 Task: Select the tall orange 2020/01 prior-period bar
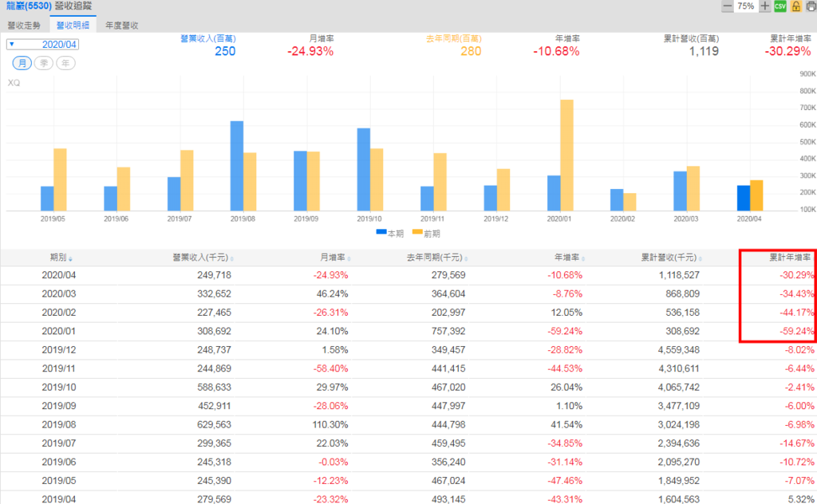pos(567,156)
